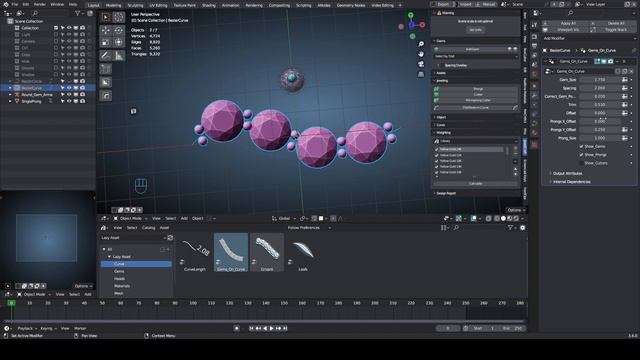Click the Prongs button in jewelry panel

[x=478, y=89]
